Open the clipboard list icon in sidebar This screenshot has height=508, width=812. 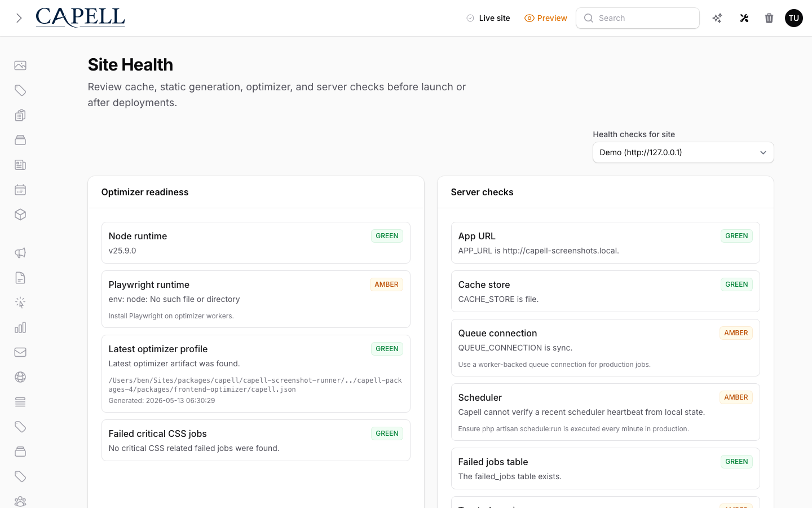tap(20, 115)
